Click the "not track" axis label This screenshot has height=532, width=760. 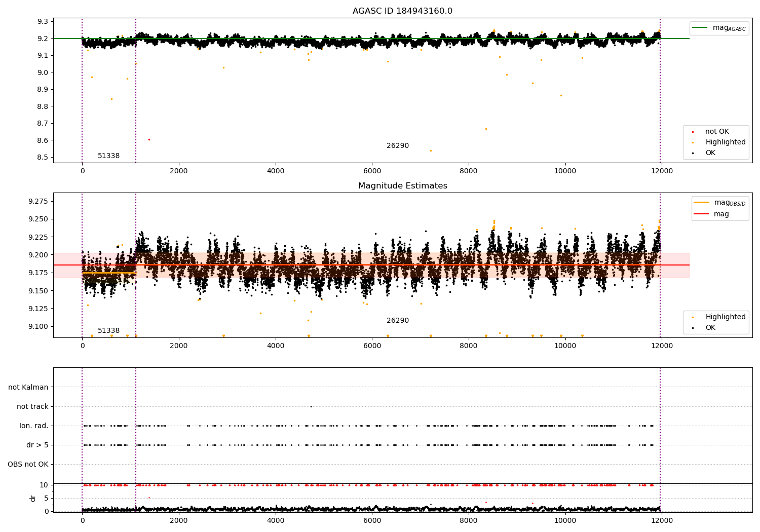(32, 406)
